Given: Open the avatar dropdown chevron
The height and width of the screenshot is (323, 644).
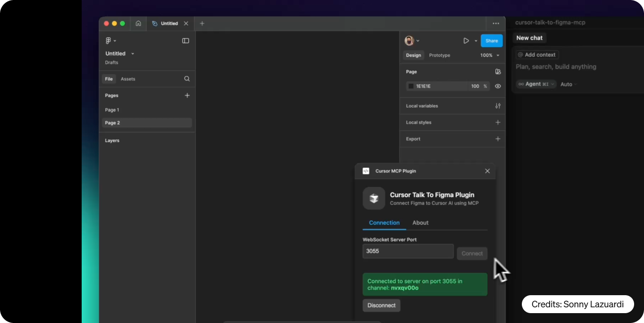Looking at the screenshot, I should pyautogui.click(x=418, y=41).
